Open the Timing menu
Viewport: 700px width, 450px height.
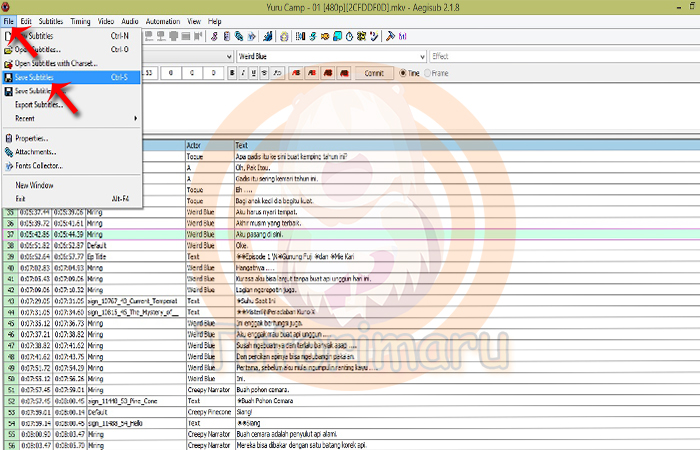(80, 21)
